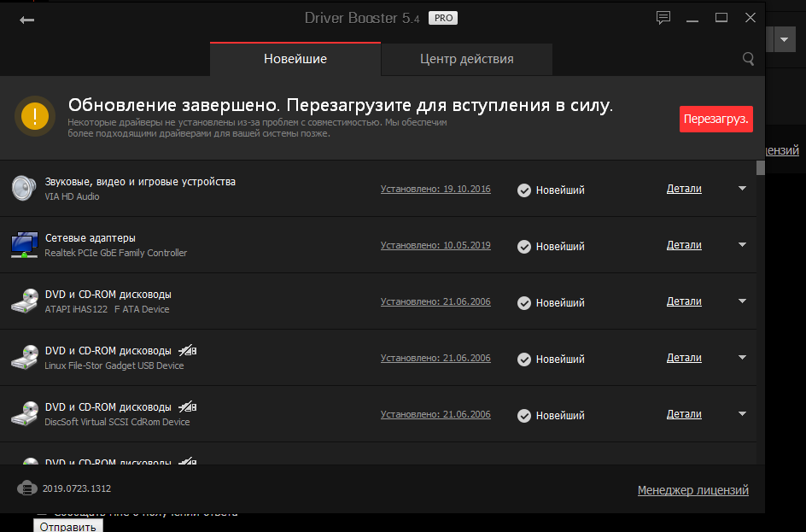The height and width of the screenshot is (532, 806).
Task: Click the disc drive icon for DiscSoft Virtual SCSI
Action: 25,414
